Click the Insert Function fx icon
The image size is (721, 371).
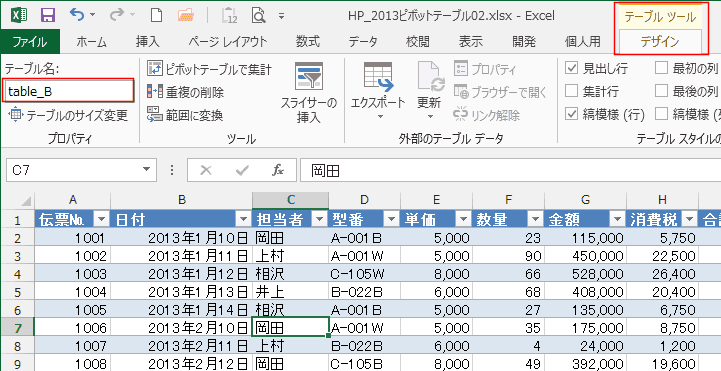tap(278, 171)
